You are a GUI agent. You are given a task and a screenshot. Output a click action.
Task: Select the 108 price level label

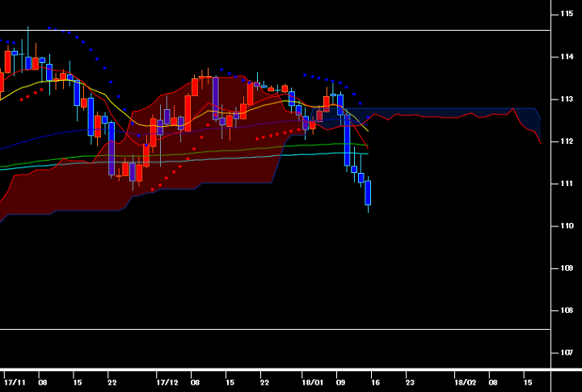click(567, 310)
